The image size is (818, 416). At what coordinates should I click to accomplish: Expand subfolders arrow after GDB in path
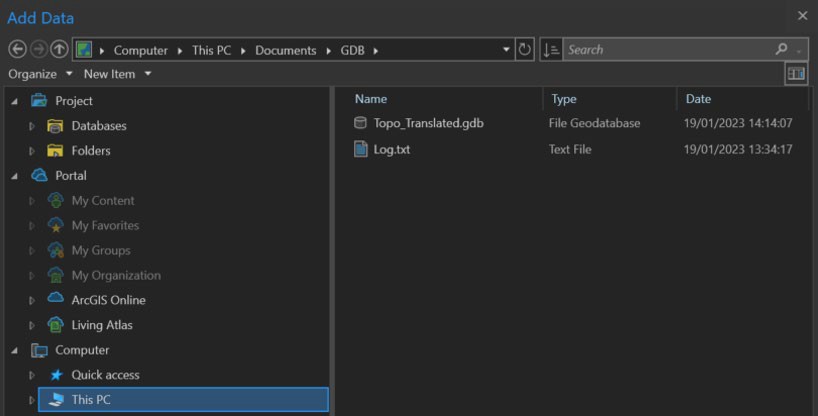[376, 51]
